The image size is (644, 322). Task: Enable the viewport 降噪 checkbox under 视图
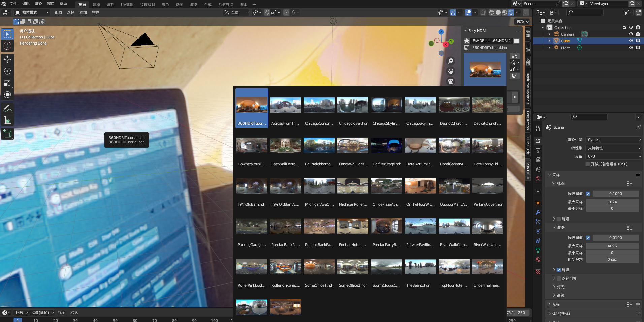(559, 219)
